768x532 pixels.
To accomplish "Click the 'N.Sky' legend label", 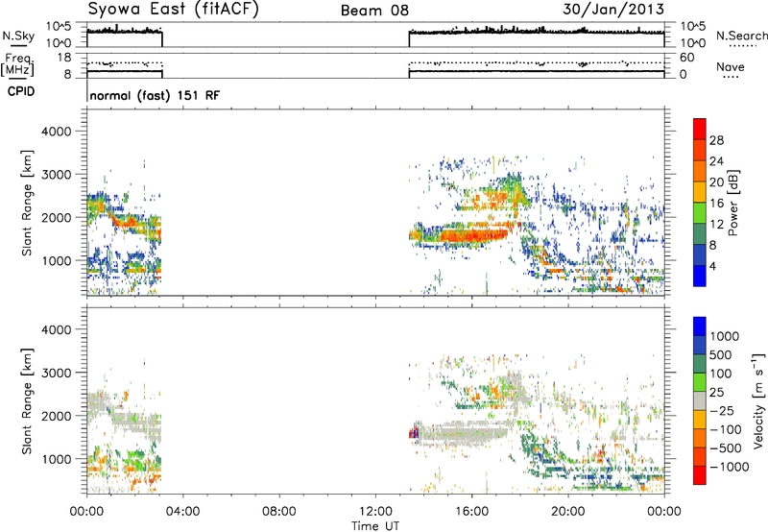I will 18,36.
